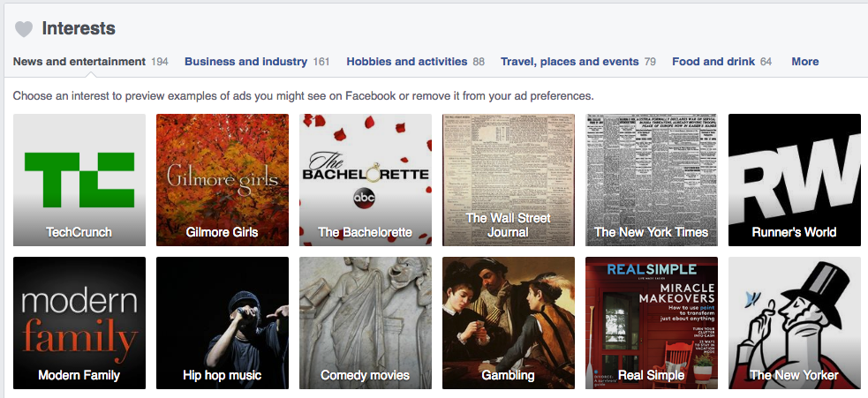
Task: Open The Bachelorette interest tile
Action: (366, 180)
